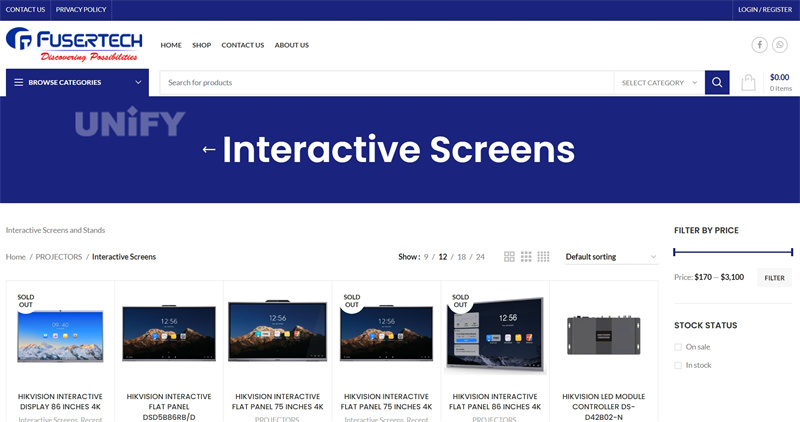Check the In stock filter
The width and height of the screenshot is (800, 422).
678,365
